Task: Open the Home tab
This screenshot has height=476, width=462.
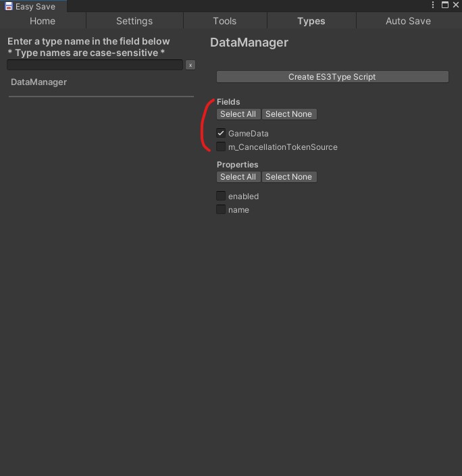Action: pos(43,21)
